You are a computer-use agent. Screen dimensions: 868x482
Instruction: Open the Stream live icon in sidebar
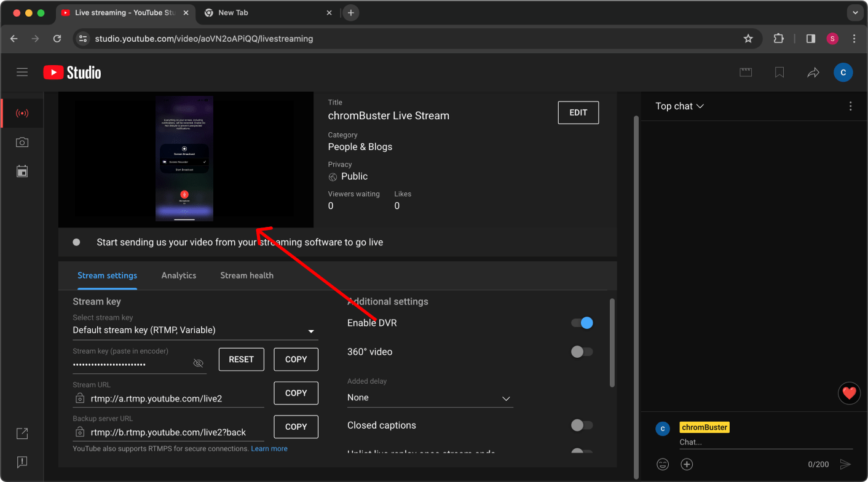tap(22, 113)
